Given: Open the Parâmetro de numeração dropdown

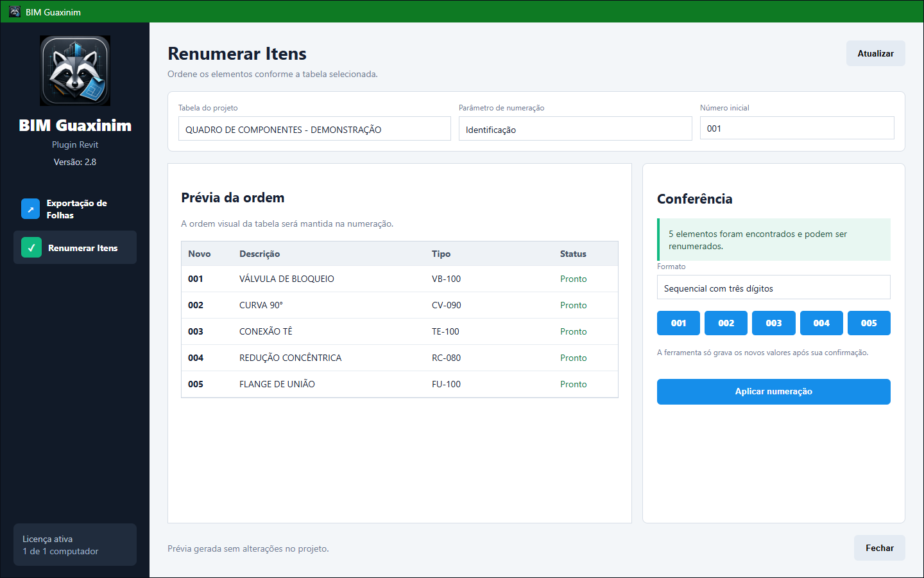Looking at the screenshot, I should coord(576,128).
